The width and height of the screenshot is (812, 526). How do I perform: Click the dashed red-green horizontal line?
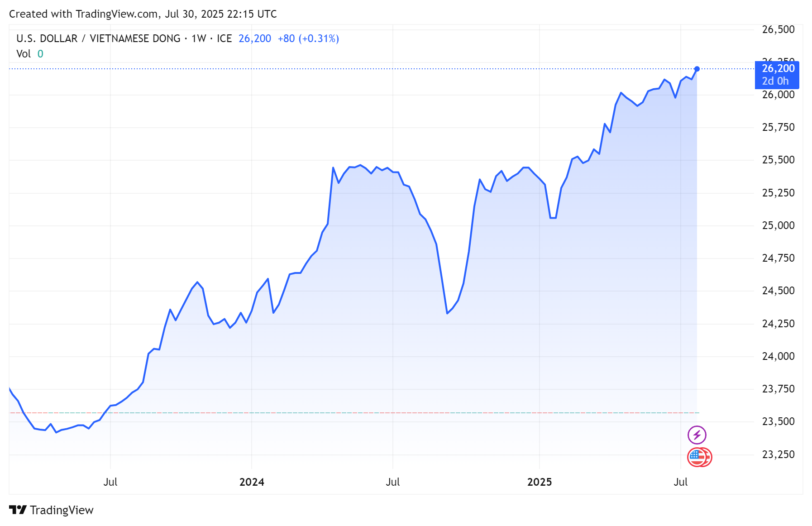coord(362,413)
